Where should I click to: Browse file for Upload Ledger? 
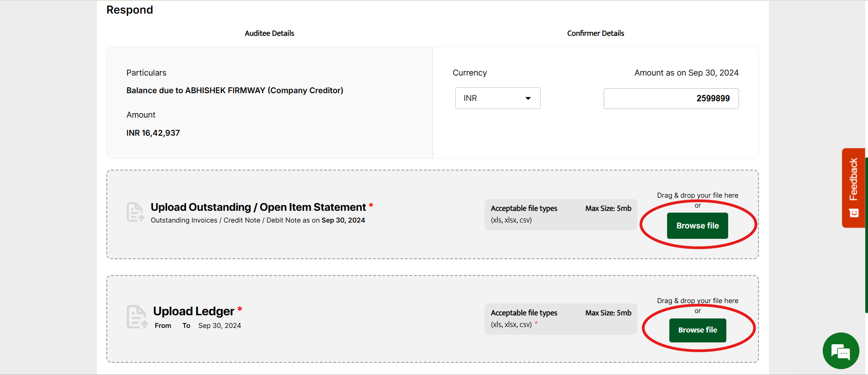[697, 330]
